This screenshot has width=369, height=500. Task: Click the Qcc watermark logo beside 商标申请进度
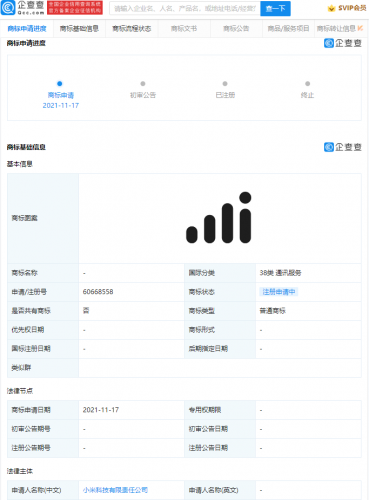(343, 43)
